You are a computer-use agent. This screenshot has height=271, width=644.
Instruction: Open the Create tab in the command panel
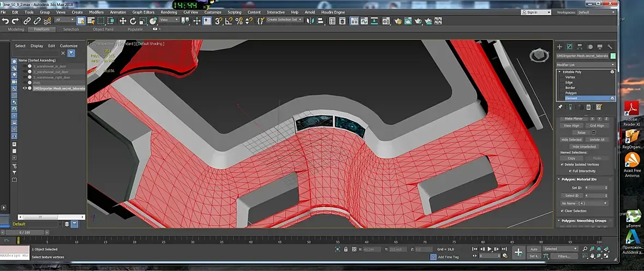pyautogui.click(x=559, y=47)
